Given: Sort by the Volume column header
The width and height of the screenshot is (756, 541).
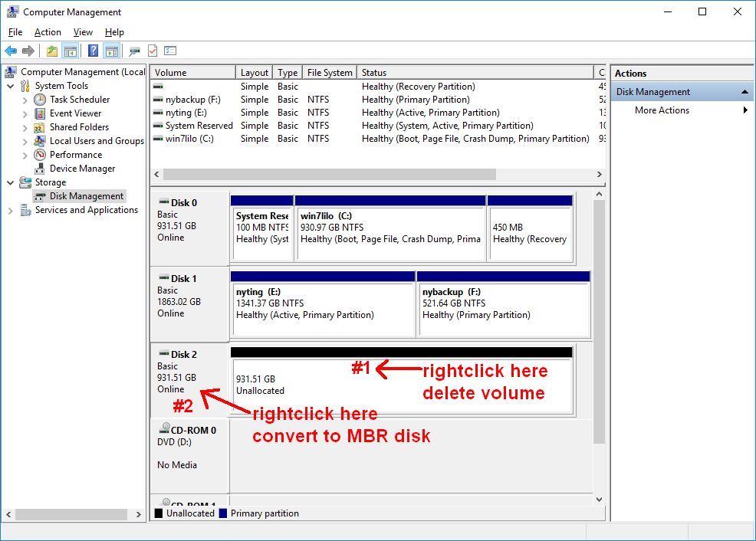Looking at the screenshot, I should pos(193,72).
